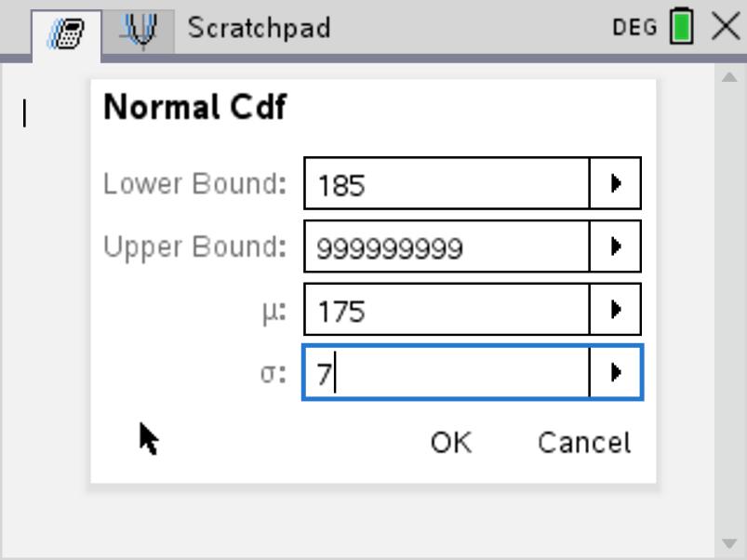Click the DEG angle mode indicator
Image resolution: width=747 pixels, height=560 pixels.
(x=635, y=28)
